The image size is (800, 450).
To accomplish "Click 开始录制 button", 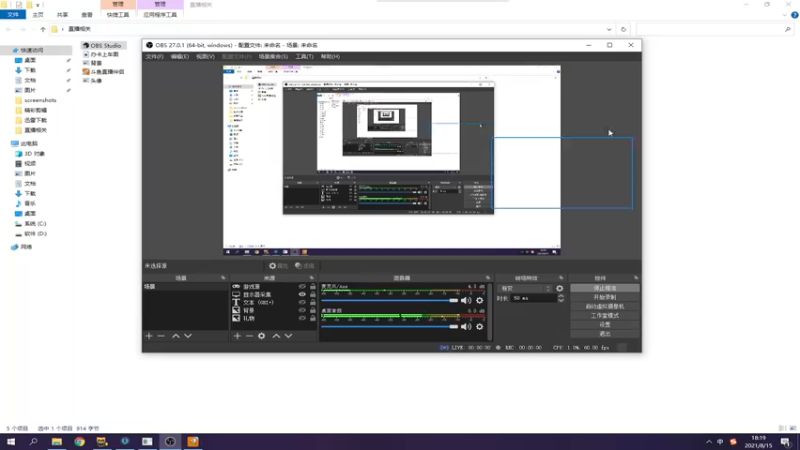I will point(605,297).
